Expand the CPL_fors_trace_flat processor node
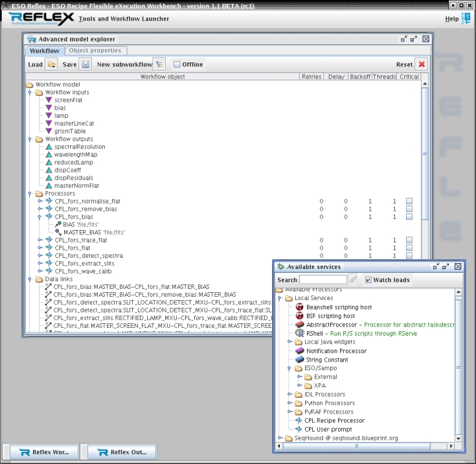476x464 pixels. (40, 240)
